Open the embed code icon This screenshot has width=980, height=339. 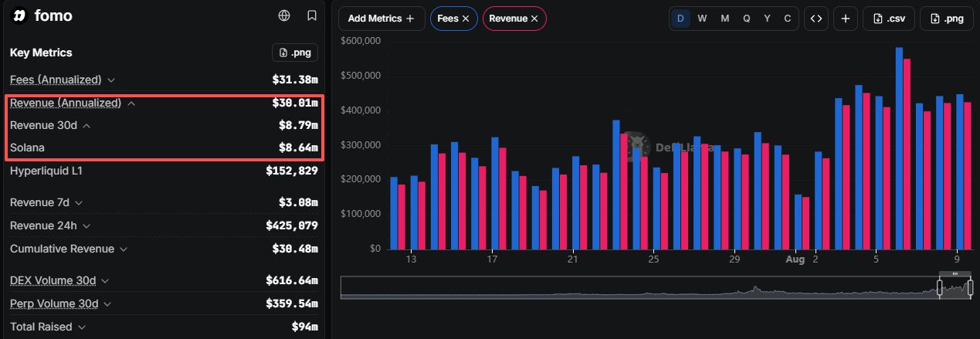click(x=816, y=19)
